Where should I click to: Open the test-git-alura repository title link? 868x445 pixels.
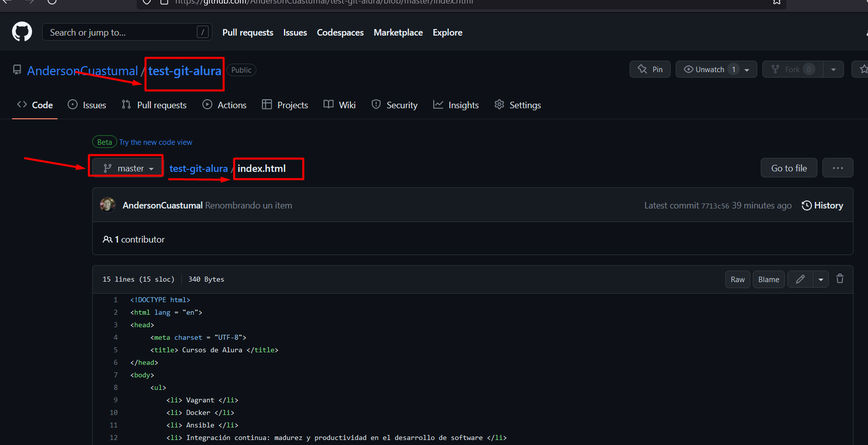click(x=185, y=71)
